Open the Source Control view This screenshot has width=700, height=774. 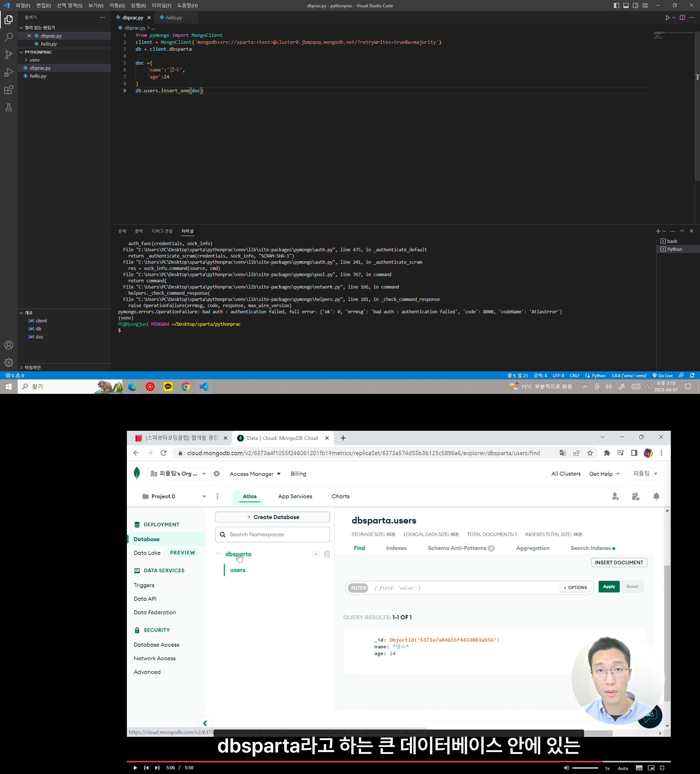(x=8, y=55)
